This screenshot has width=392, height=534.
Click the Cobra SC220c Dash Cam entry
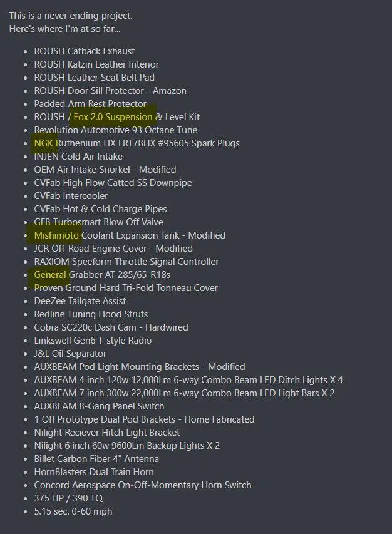coord(111,327)
